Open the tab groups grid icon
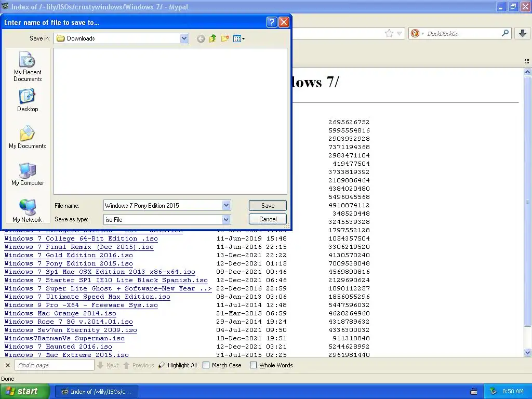532x399 pixels. tap(527, 61)
